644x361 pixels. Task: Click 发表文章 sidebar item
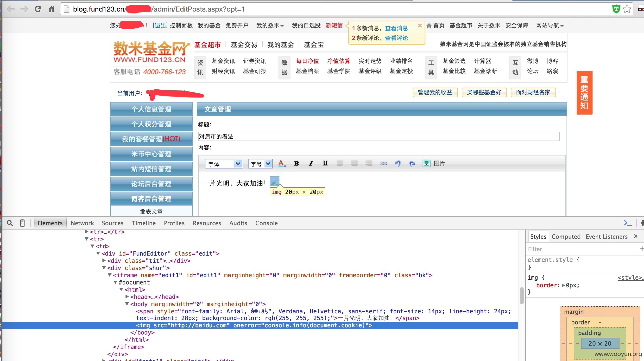coord(151,211)
